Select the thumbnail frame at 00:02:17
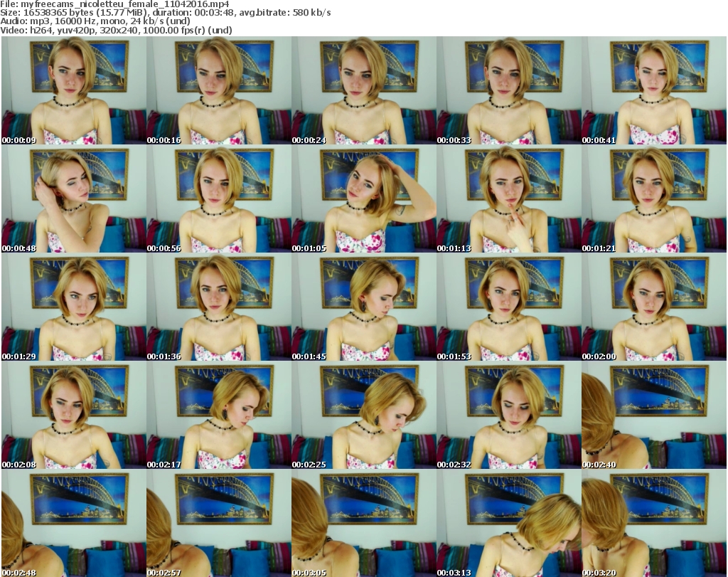The width and height of the screenshot is (728, 577). tap(219, 415)
